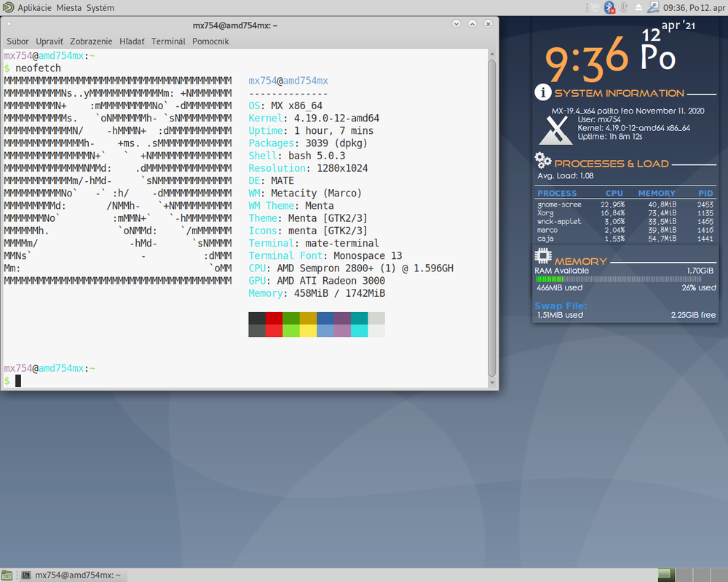Click the MX X logo in Conky widget
Viewport: 728px width, 582px height.
click(556, 130)
